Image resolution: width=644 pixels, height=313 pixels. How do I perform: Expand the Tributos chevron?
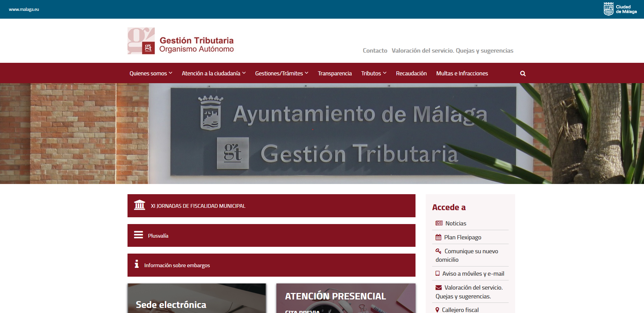[385, 73]
